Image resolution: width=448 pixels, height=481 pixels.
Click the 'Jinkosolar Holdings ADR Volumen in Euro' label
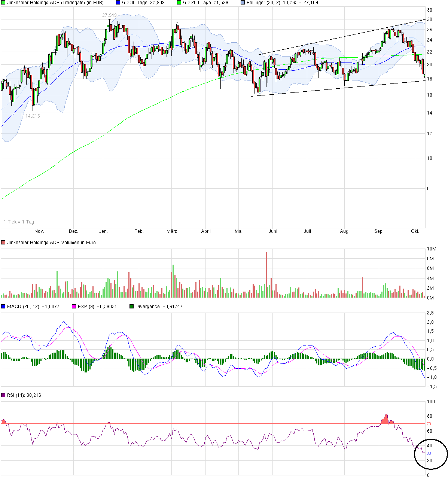pyautogui.click(x=51, y=243)
